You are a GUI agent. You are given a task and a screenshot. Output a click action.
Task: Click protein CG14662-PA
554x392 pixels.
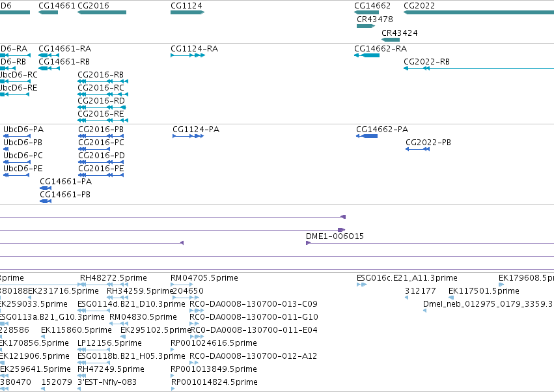(x=382, y=130)
